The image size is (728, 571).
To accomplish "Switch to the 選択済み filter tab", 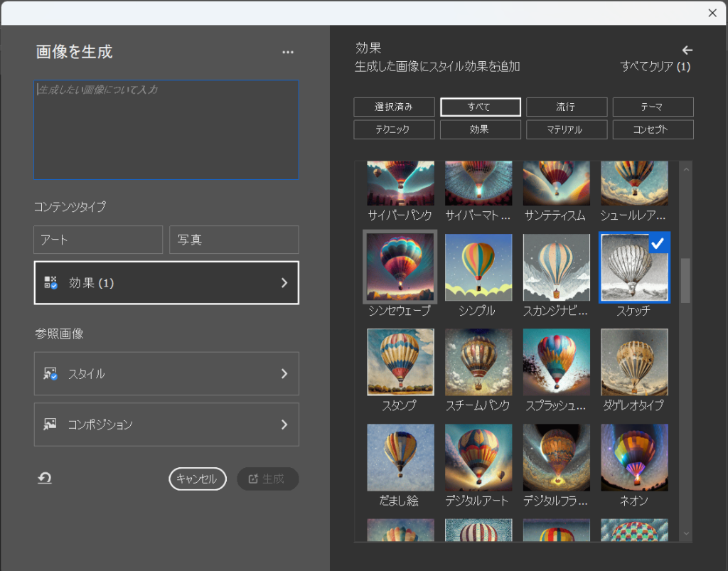I will point(394,107).
